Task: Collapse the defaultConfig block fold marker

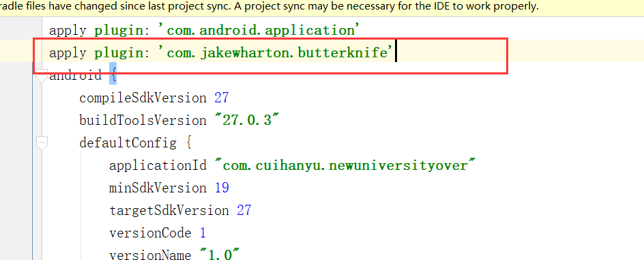Action: click(42, 143)
